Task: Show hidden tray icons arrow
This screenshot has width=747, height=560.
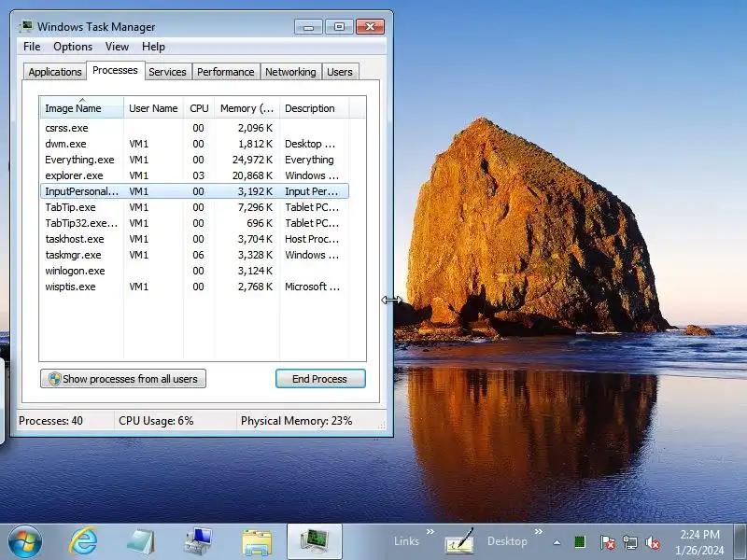Action: [x=557, y=542]
